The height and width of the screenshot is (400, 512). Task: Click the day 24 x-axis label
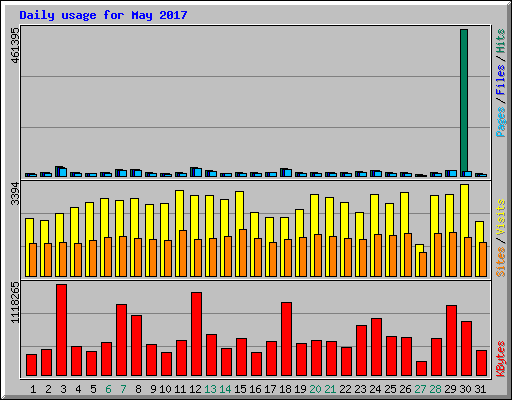coord(375,389)
